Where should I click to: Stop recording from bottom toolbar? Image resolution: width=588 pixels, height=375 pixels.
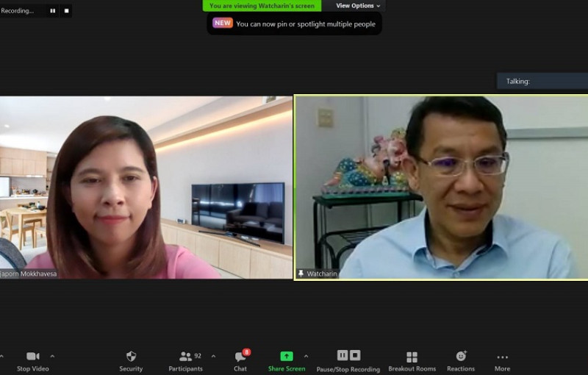(355, 354)
